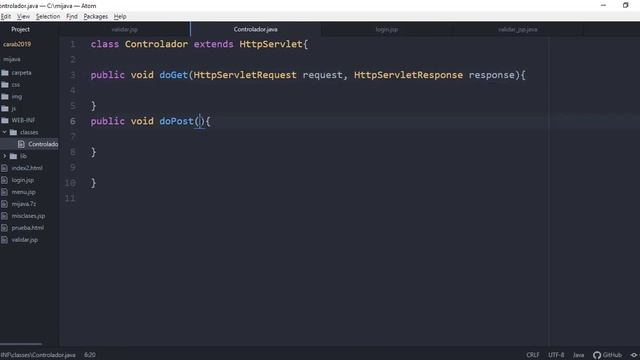Click the mijava.7z file icon

(4, 204)
